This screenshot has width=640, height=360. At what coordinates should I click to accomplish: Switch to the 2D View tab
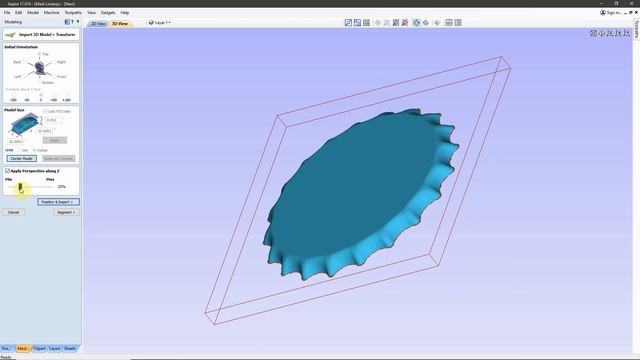tap(98, 24)
